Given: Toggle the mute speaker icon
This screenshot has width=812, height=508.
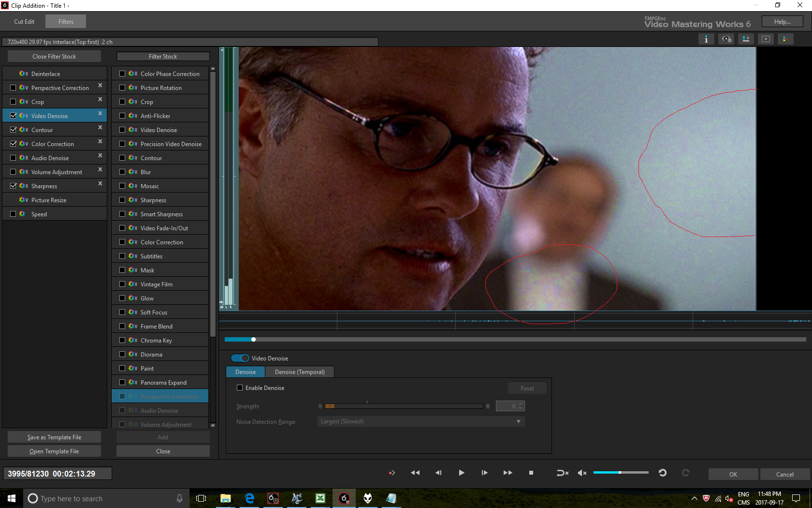Looking at the screenshot, I should (x=582, y=473).
